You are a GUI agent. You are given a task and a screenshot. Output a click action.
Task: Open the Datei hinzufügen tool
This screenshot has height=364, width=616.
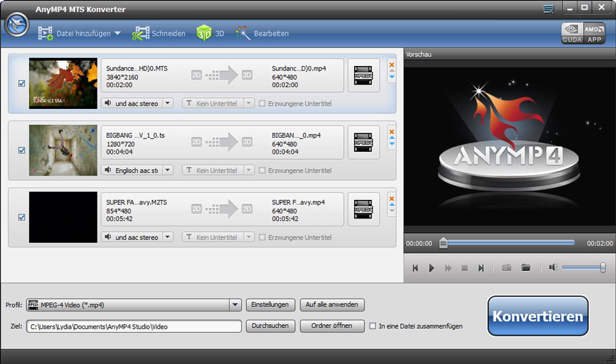click(74, 33)
